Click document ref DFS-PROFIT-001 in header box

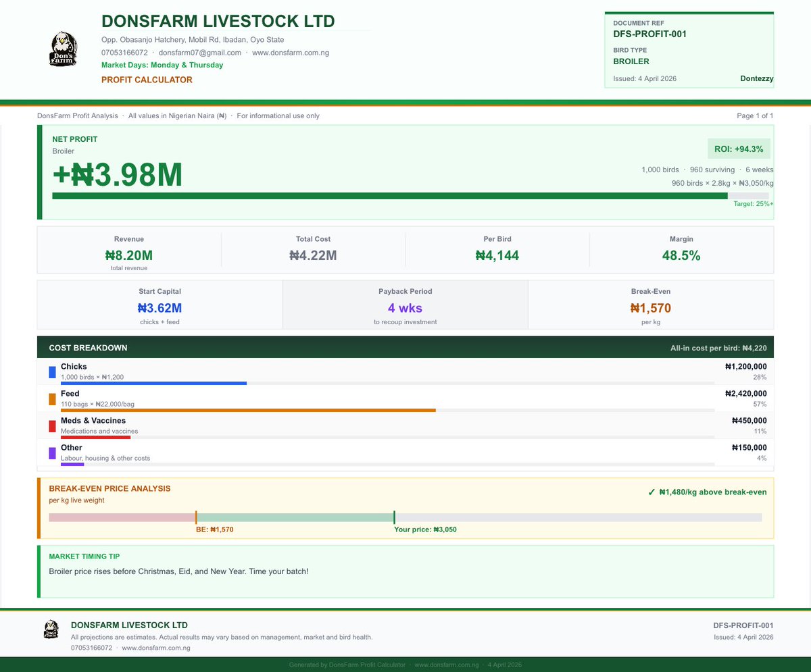[x=650, y=34]
